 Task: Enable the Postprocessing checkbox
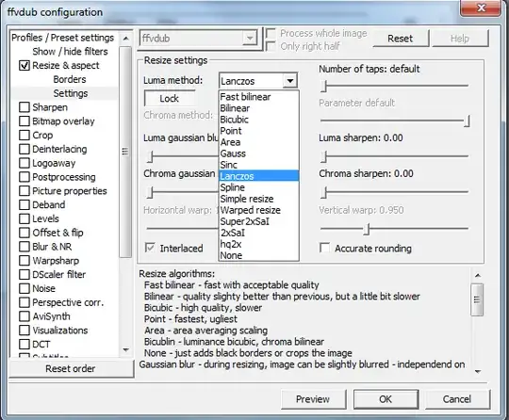tap(25, 177)
